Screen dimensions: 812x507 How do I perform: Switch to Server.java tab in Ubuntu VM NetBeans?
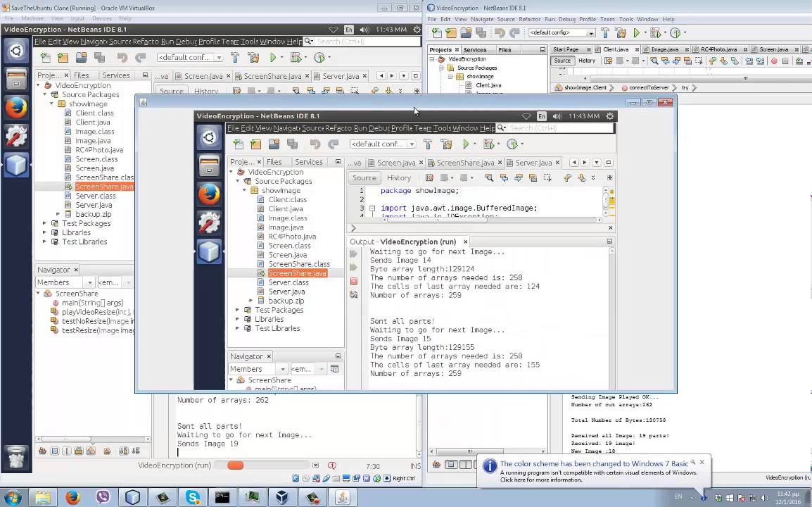(341, 76)
